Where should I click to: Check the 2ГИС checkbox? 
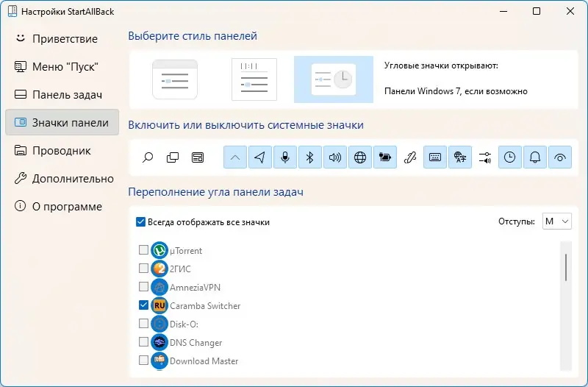tap(143, 268)
